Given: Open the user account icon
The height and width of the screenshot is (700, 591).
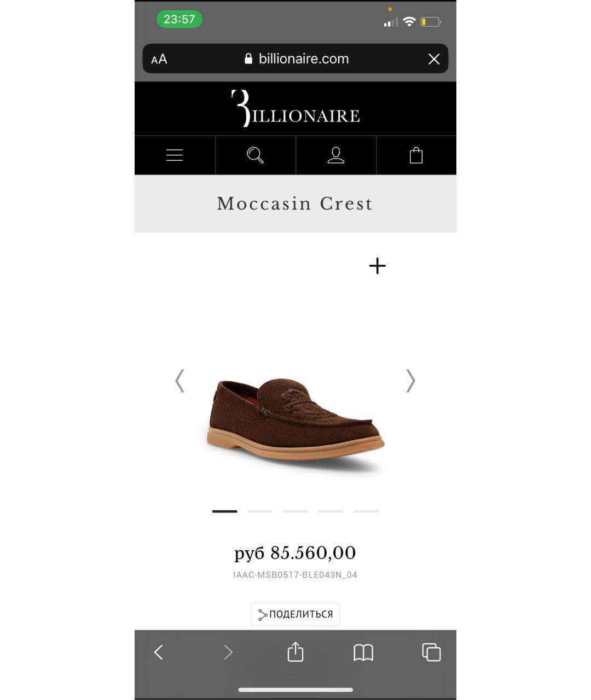Looking at the screenshot, I should pos(335,155).
